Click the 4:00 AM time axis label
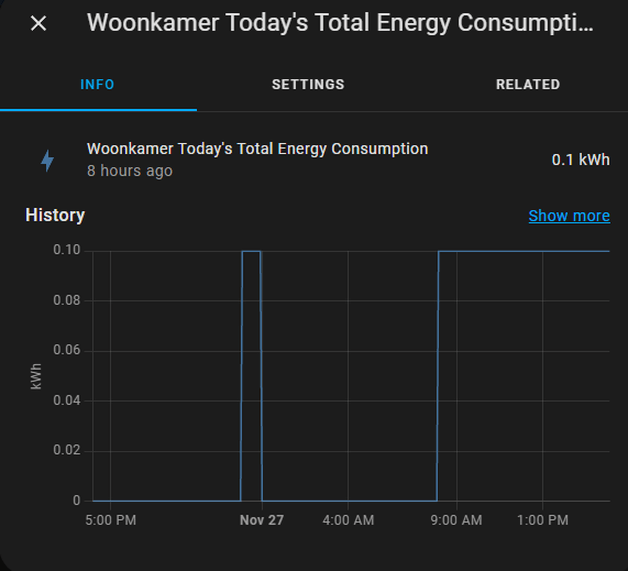This screenshot has height=571, width=628. [x=348, y=520]
